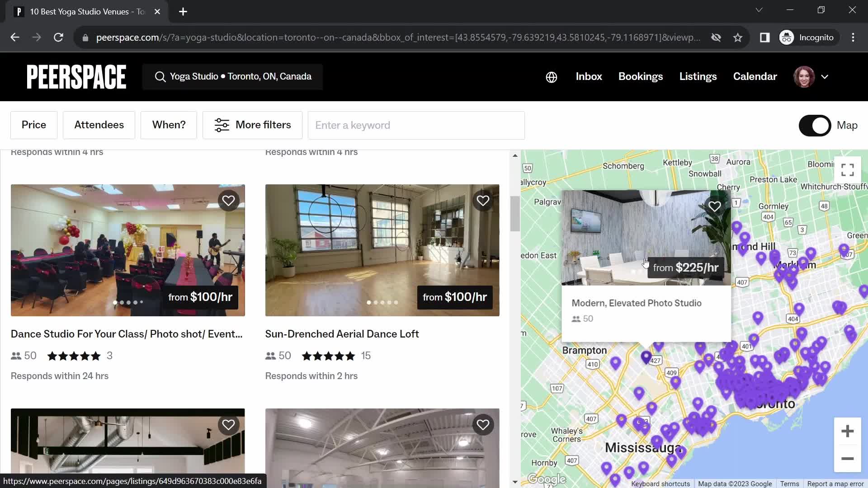Image resolution: width=868 pixels, height=488 pixels.
Task: Open the When? date filter
Action: coord(169,125)
